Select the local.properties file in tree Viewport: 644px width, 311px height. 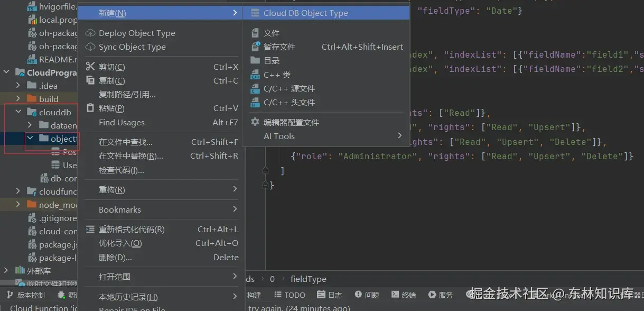pyautogui.click(x=53, y=20)
